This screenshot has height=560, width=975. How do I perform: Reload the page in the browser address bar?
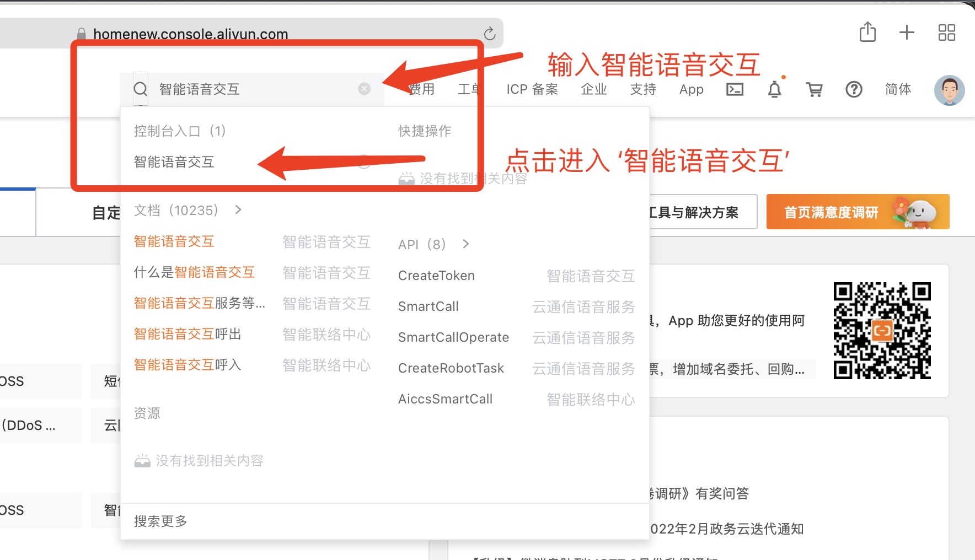point(489,34)
